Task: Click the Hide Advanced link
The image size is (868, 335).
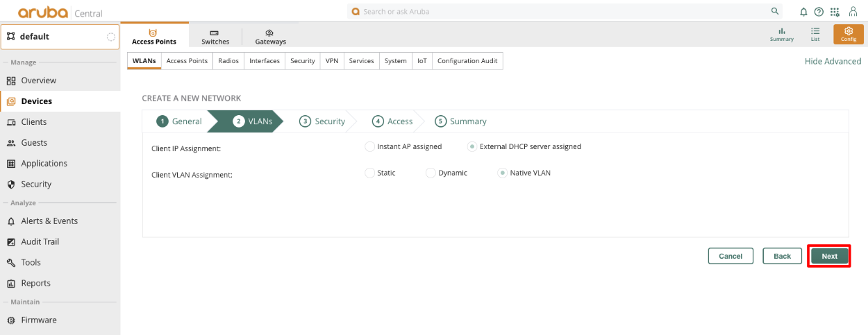Action: coord(833,61)
